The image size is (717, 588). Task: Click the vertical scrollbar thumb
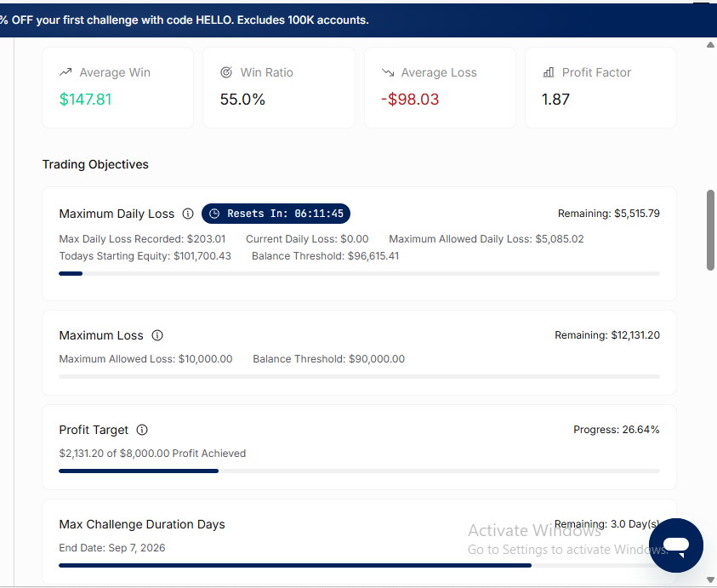(x=710, y=230)
